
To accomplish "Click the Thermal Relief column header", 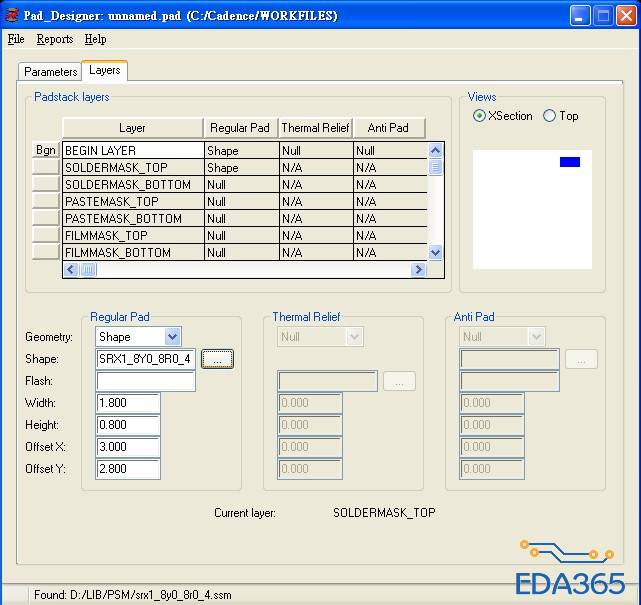I will click(x=315, y=128).
